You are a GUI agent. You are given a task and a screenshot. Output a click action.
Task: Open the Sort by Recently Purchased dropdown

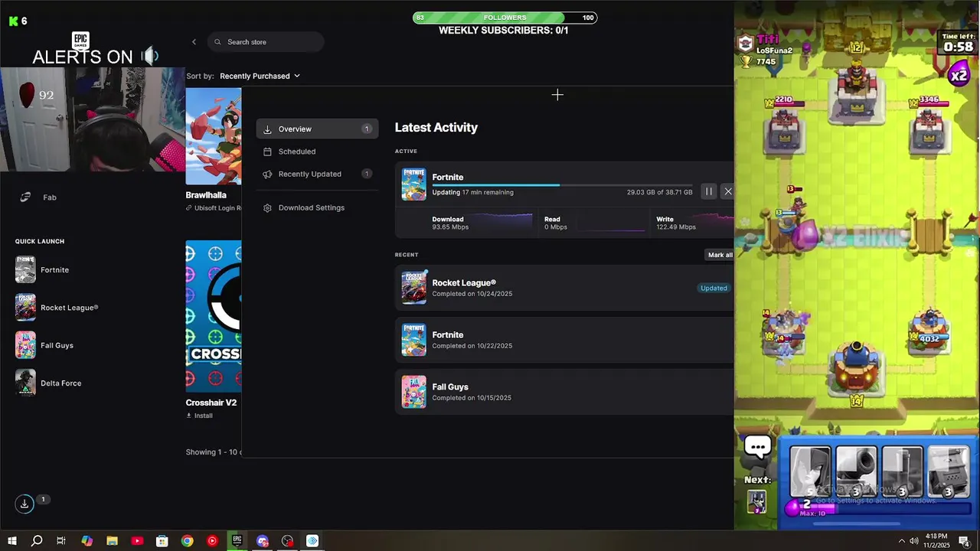tap(260, 76)
